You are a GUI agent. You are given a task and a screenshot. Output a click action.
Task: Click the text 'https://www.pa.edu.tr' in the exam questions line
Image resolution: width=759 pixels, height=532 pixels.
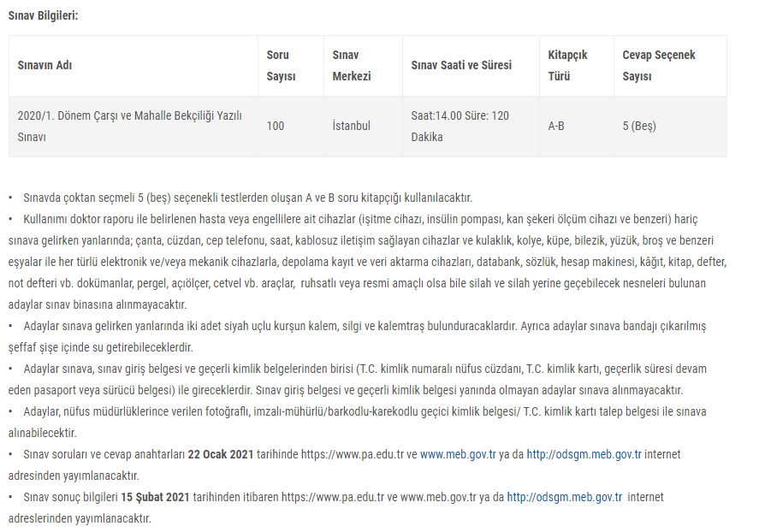[x=353, y=454]
